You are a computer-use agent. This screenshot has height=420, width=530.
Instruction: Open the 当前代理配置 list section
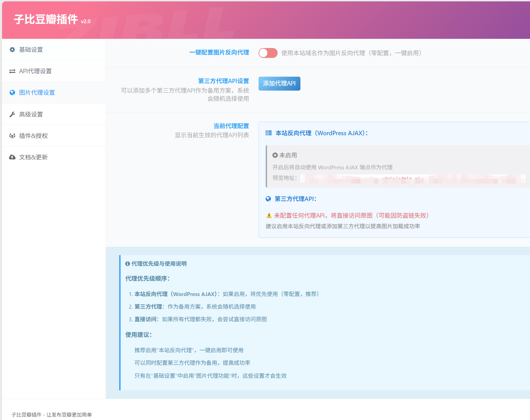pos(231,126)
